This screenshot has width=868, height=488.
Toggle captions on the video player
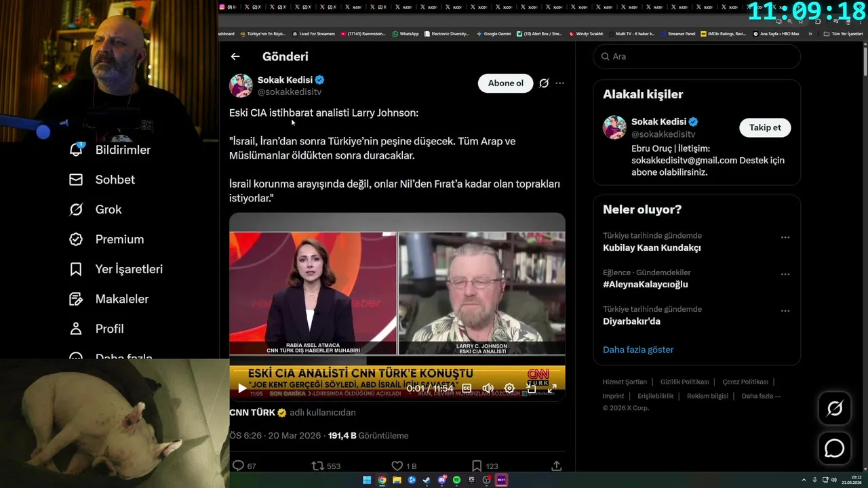[x=467, y=388]
